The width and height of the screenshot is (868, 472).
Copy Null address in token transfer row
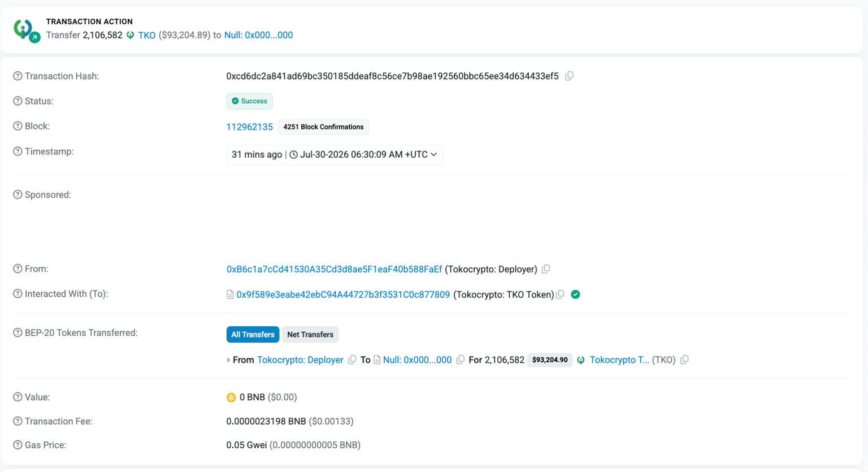(x=461, y=360)
